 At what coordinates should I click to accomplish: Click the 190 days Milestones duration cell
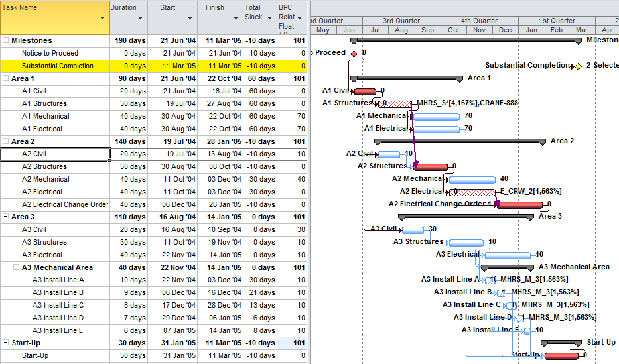(129, 40)
